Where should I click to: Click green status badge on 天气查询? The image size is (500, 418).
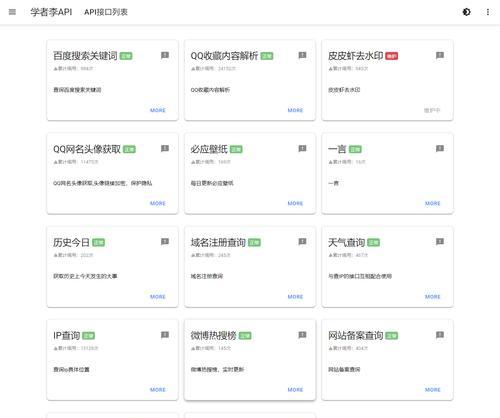[374, 243]
